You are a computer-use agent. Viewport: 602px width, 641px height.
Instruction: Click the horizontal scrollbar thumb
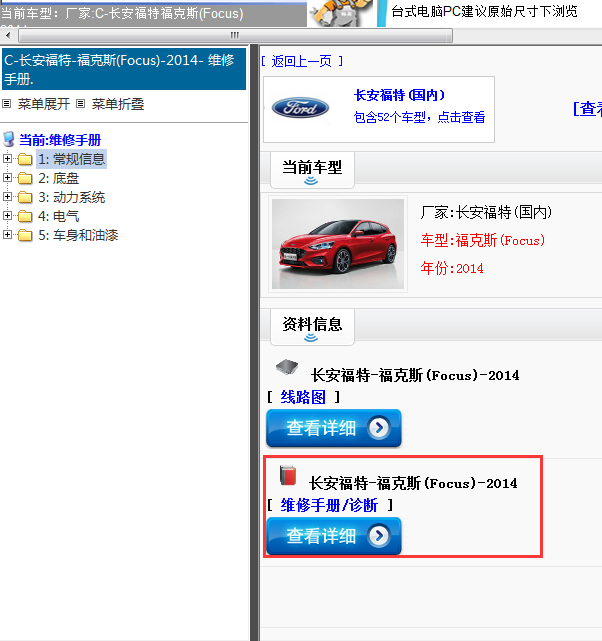click(x=235, y=36)
